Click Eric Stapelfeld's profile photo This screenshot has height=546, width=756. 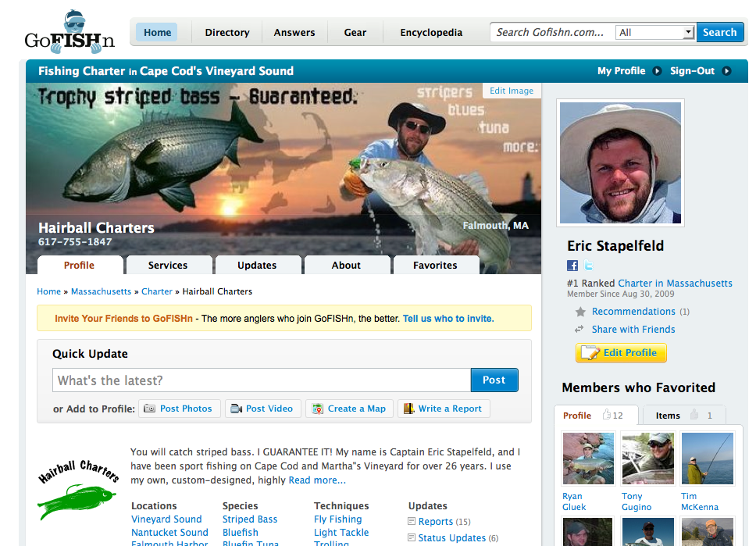[621, 162]
